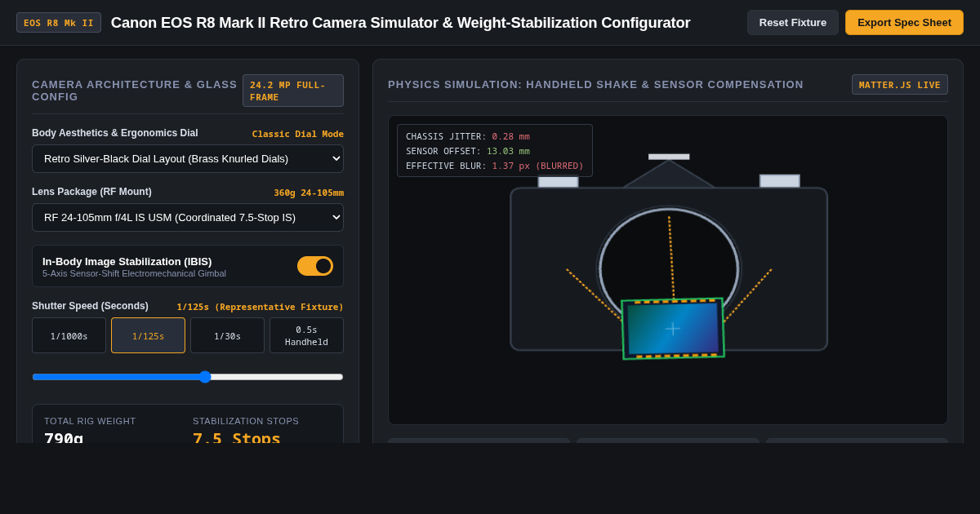Click the 790g total rig weight value
Viewport: 980px width, 514px height.
click(64, 437)
